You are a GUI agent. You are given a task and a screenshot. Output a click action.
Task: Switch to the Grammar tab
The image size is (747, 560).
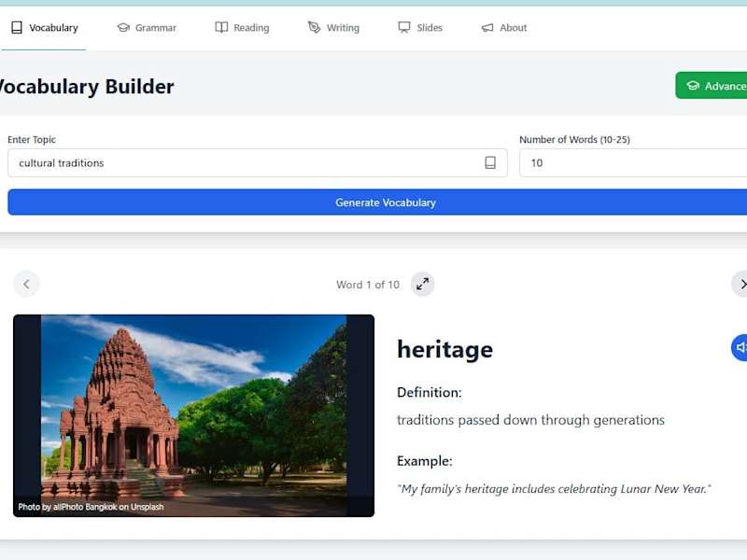(147, 28)
